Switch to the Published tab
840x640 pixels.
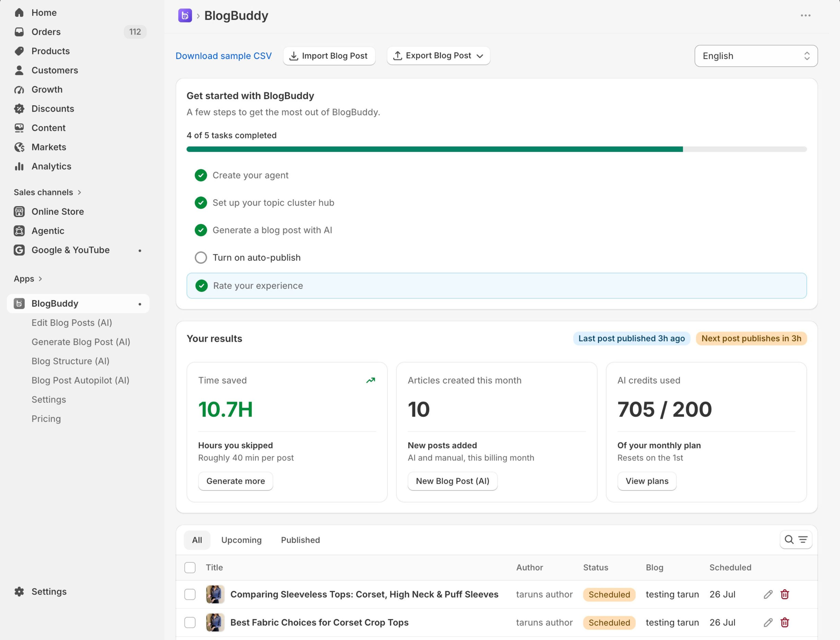301,540
